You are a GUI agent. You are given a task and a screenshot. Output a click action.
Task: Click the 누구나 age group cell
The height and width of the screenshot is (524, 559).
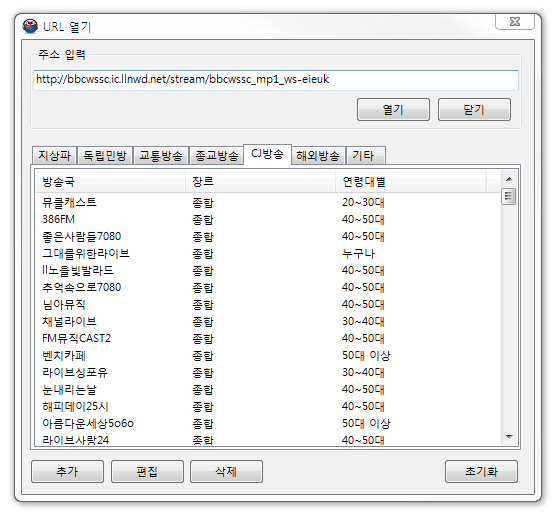(358, 254)
